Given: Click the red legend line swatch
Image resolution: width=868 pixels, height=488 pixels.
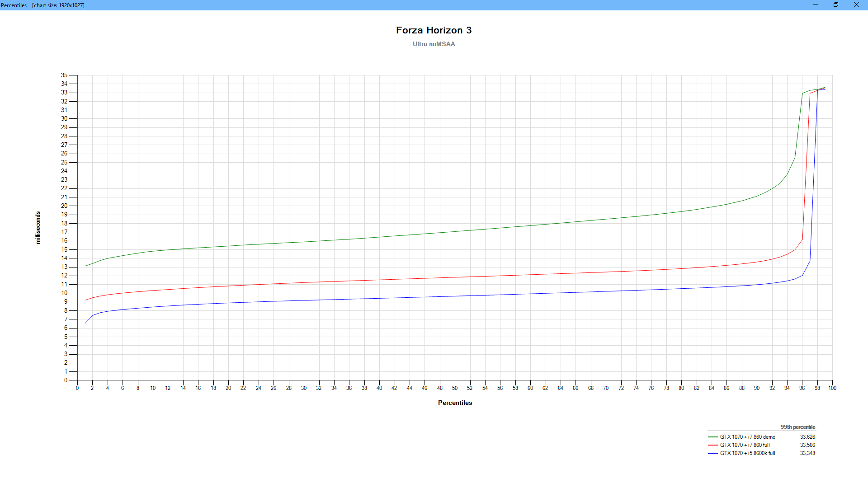Looking at the screenshot, I should tap(713, 445).
